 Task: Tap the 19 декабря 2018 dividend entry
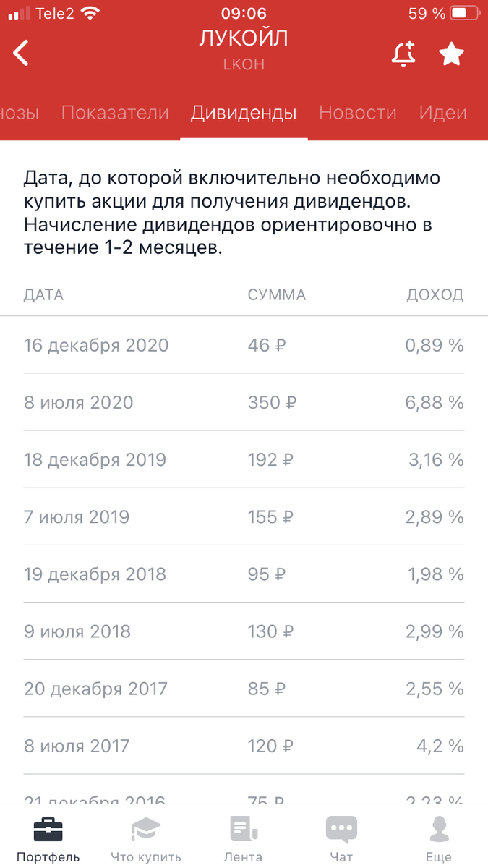[x=244, y=574]
